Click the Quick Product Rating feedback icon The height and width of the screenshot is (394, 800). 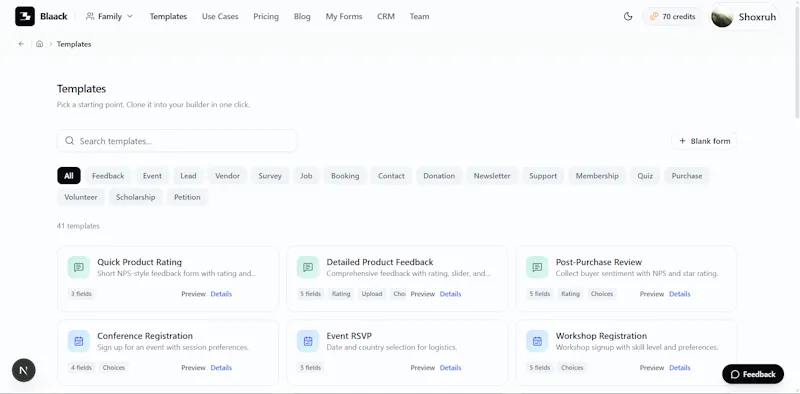79,267
